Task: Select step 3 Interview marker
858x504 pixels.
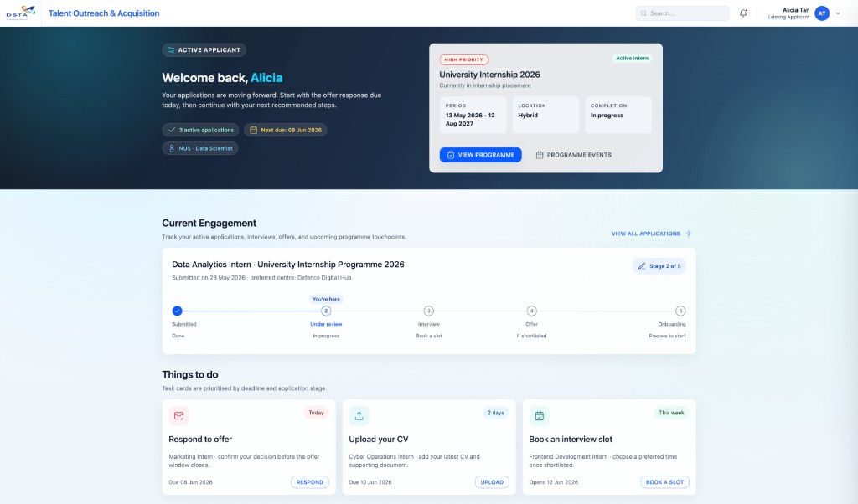Action: [x=428, y=311]
